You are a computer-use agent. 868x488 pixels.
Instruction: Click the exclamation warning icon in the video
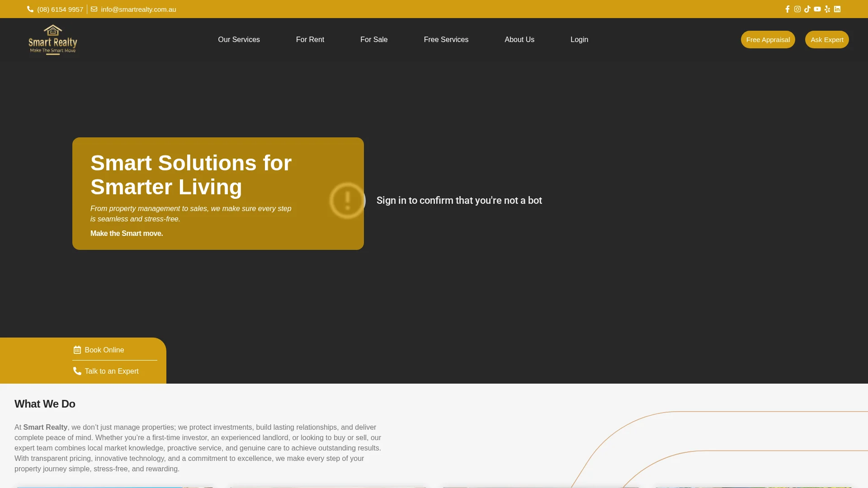347,201
